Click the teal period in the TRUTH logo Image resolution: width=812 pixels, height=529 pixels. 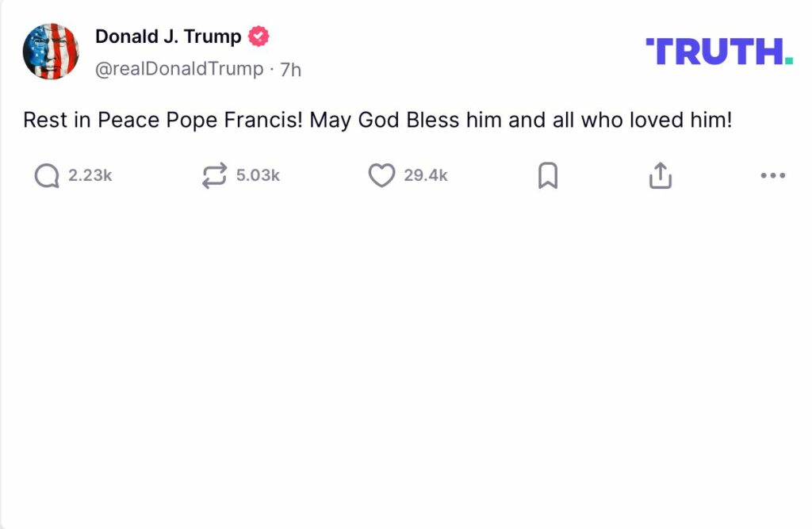(787, 61)
